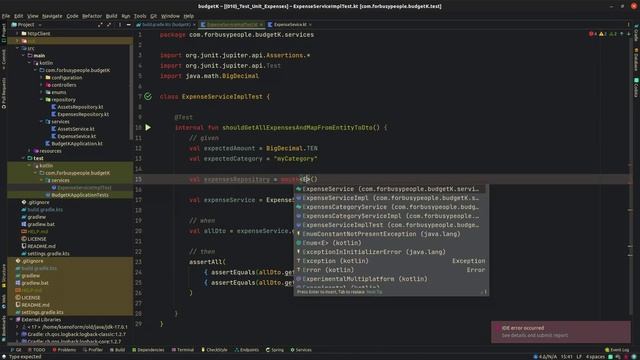Click the errors count indicator in editor
640x360 pixels.
pyautogui.click(x=593, y=34)
